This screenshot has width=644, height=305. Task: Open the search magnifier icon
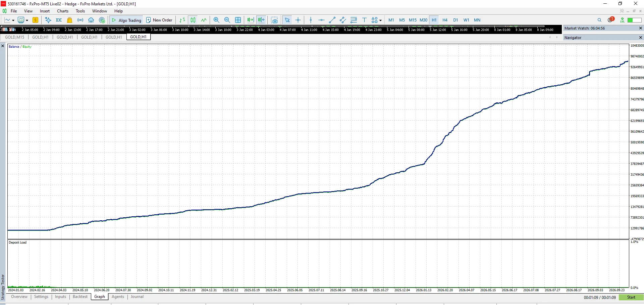coord(600,20)
